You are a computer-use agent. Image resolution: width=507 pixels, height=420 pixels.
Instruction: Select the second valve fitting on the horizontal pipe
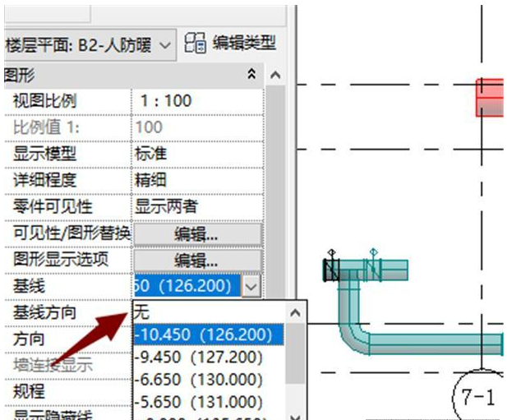coord(374,268)
